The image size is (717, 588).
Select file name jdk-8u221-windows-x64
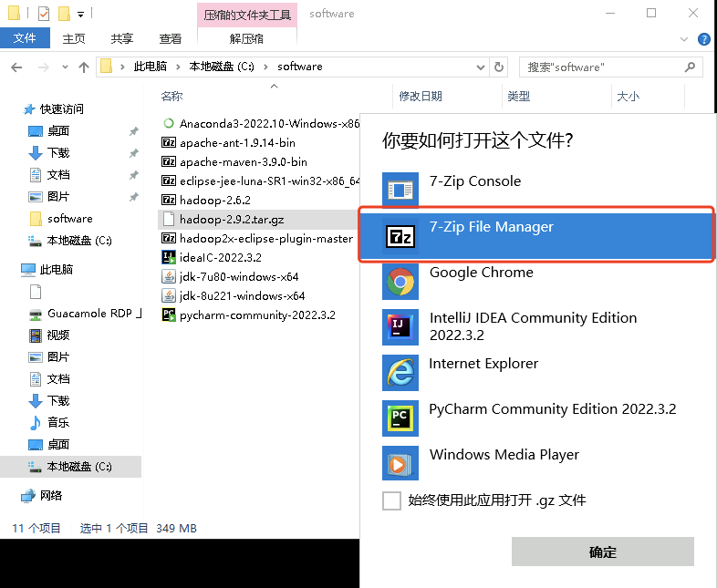point(243,295)
